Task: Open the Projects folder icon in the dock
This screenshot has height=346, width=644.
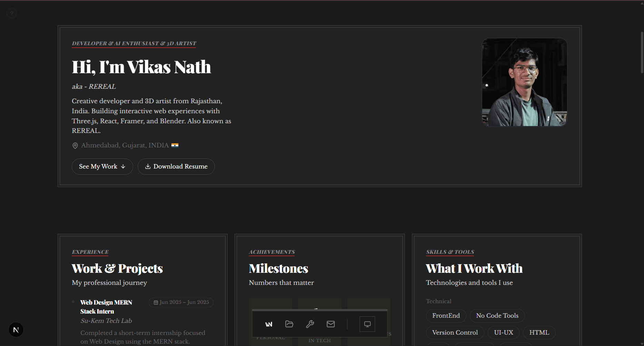Action: click(x=289, y=324)
